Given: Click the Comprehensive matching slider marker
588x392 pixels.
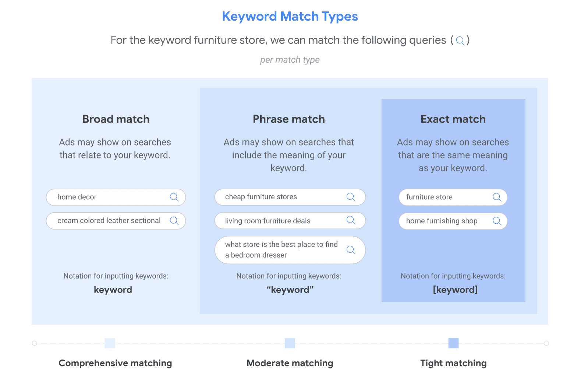Looking at the screenshot, I should point(110,343).
